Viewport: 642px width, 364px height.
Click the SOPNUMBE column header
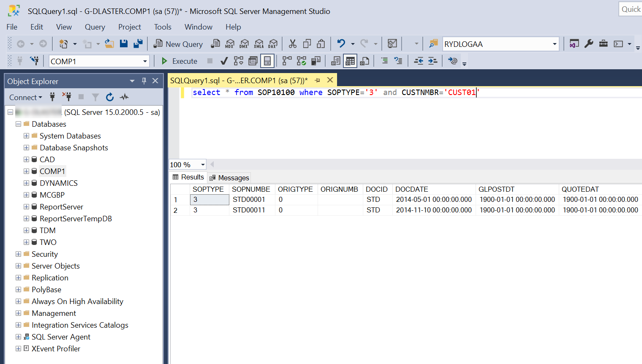251,189
